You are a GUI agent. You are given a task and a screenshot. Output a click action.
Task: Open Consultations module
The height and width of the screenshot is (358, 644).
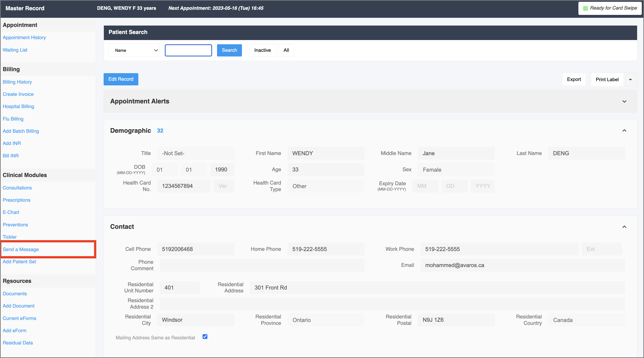pyautogui.click(x=17, y=188)
